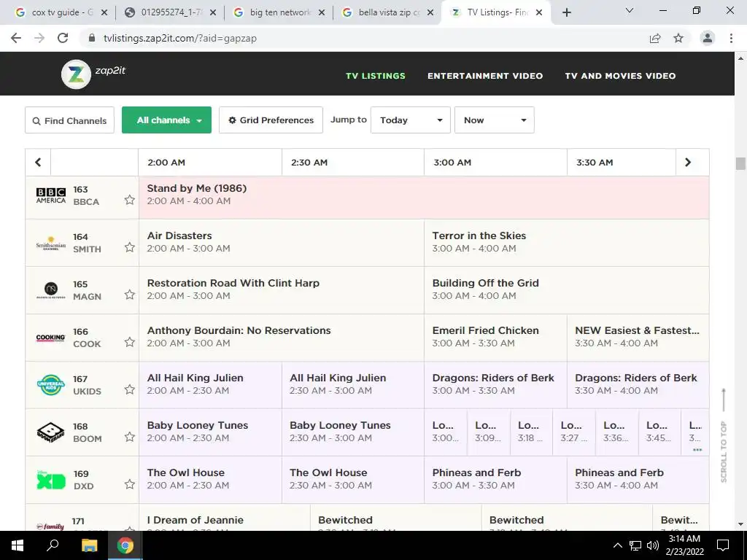Open TV Listings navigation item
747x560 pixels.
point(376,76)
